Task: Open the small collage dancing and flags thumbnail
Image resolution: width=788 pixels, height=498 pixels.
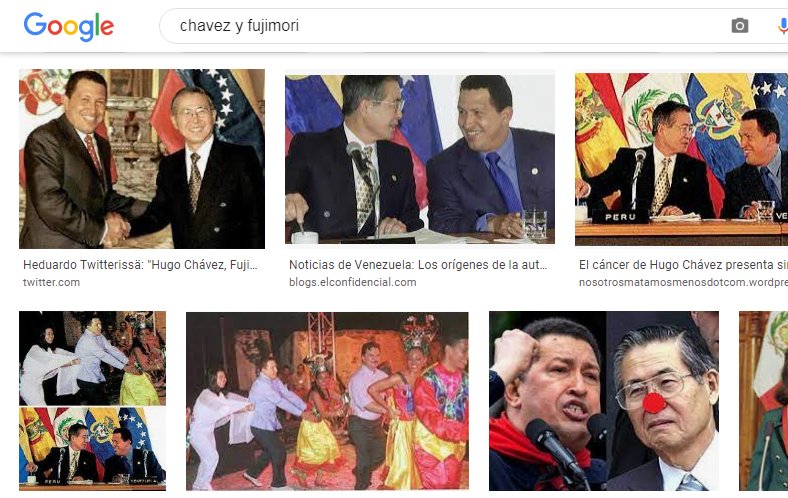Action: click(92, 401)
